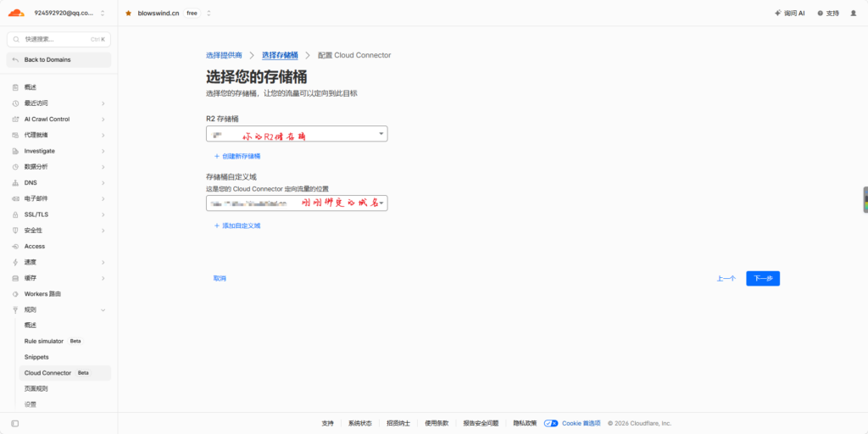Click the SSL/TLS lock icon
868x434 pixels.
(x=15, y=214)
